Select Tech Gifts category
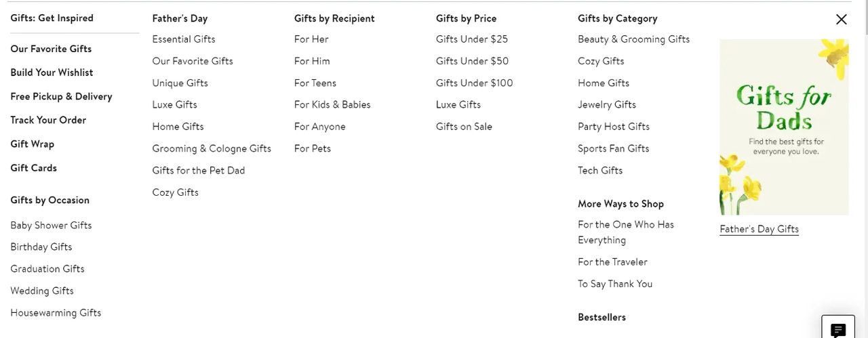The height and width of the screenshot is (338, 868). (x=600, y=171)
